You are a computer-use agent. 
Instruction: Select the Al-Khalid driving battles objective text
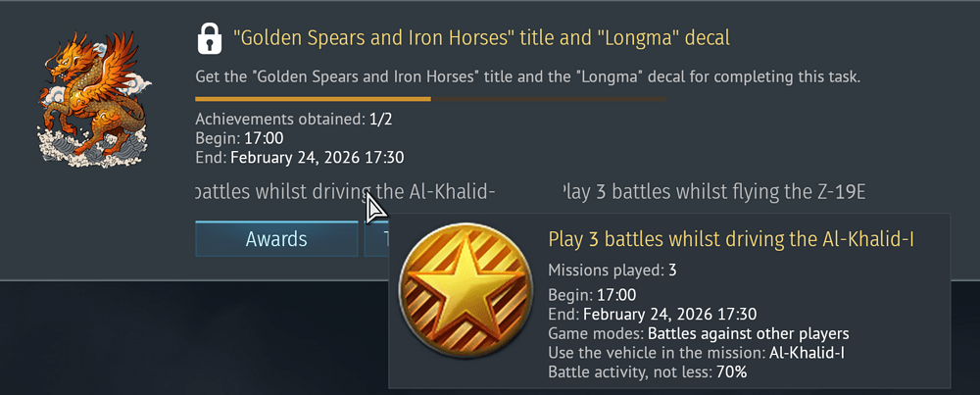[x=345, y=191]
